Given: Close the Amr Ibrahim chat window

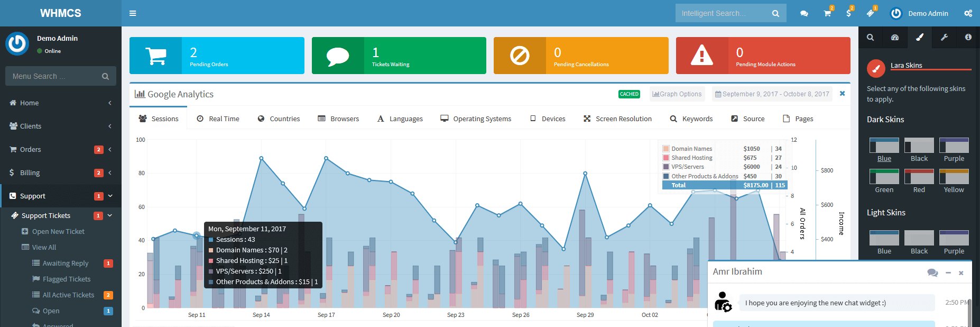Looking at the screenshot, I should point(961,273).
